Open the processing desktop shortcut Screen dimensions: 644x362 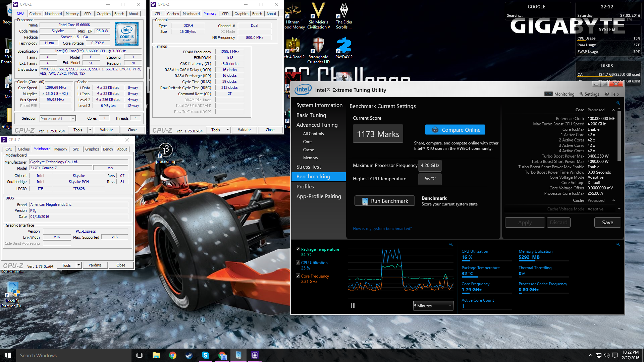[165, 154]
